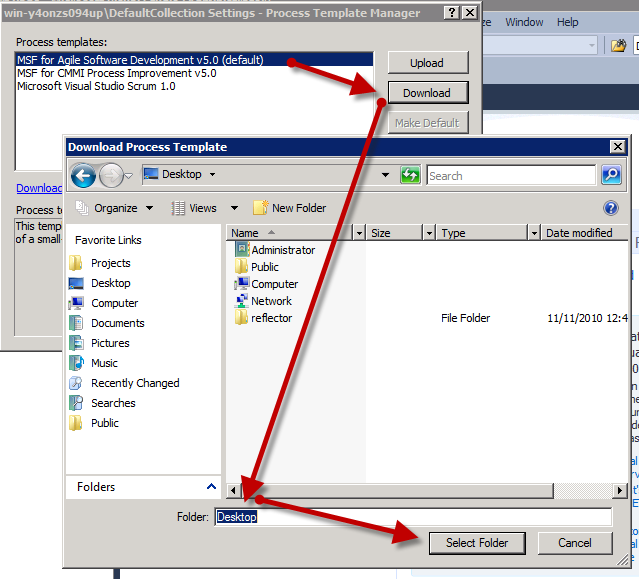
Task: Click horizontal scrollbar left arrow
Action: (233, 490)
